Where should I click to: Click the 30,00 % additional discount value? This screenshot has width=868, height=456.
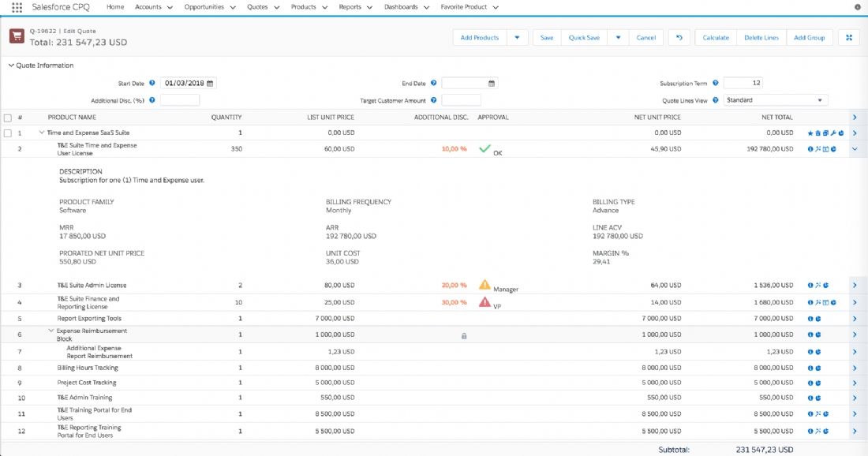(454, 303)
